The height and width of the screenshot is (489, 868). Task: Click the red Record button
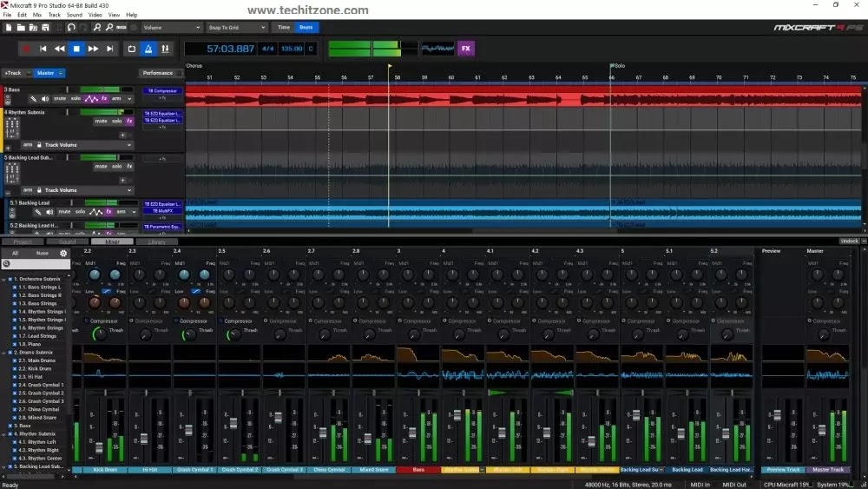pyautogui.click(x=26, y=49)
